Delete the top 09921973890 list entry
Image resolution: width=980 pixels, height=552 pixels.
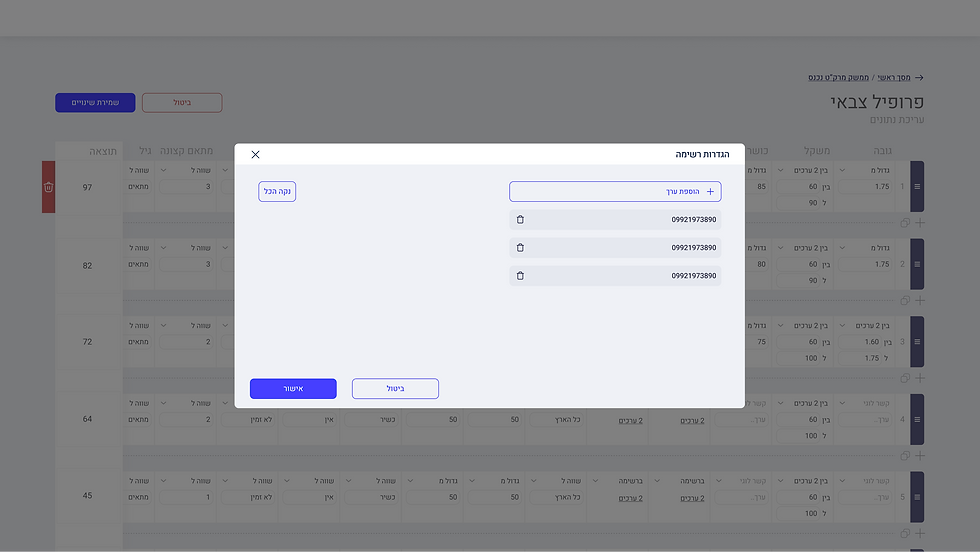click(x=520, y=219)
